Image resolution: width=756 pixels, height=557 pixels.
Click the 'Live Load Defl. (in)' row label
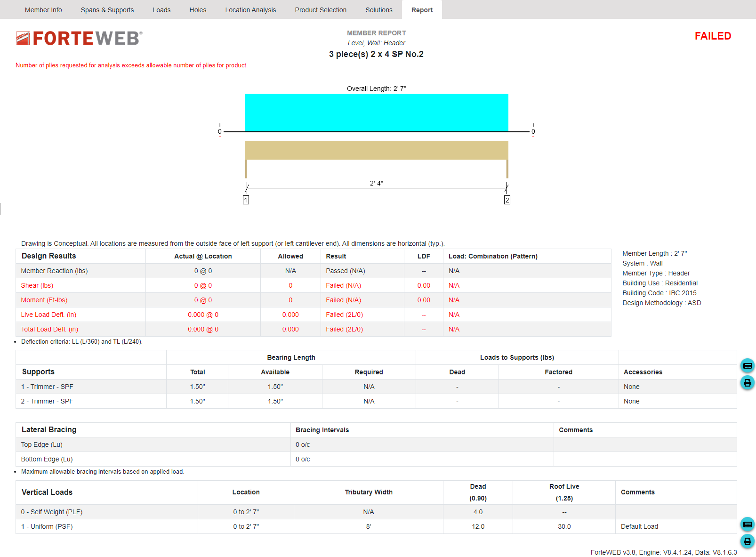[48, 315]
